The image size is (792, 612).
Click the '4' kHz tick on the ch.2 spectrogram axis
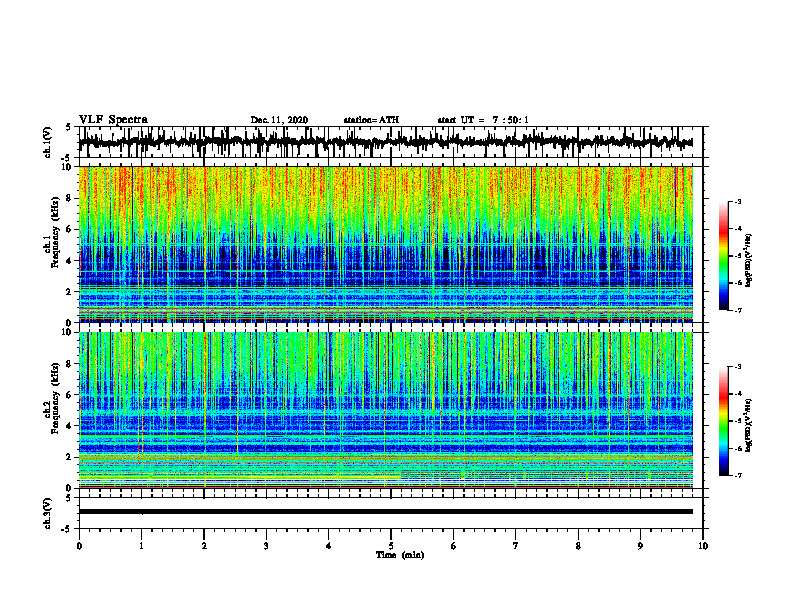pyautogui.click(x=70, y=426)
